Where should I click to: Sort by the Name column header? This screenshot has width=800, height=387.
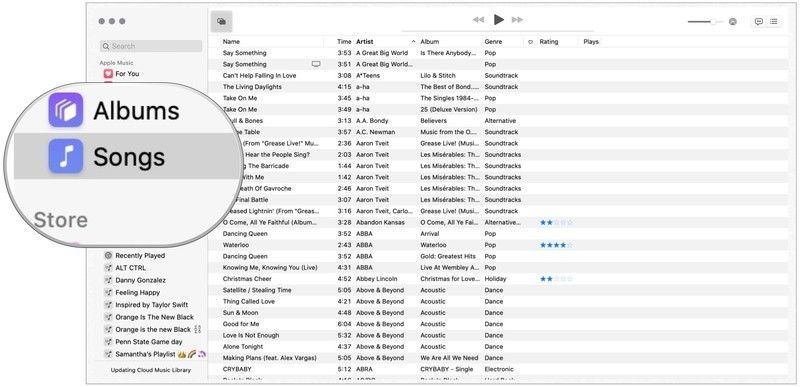coord(231,42)
